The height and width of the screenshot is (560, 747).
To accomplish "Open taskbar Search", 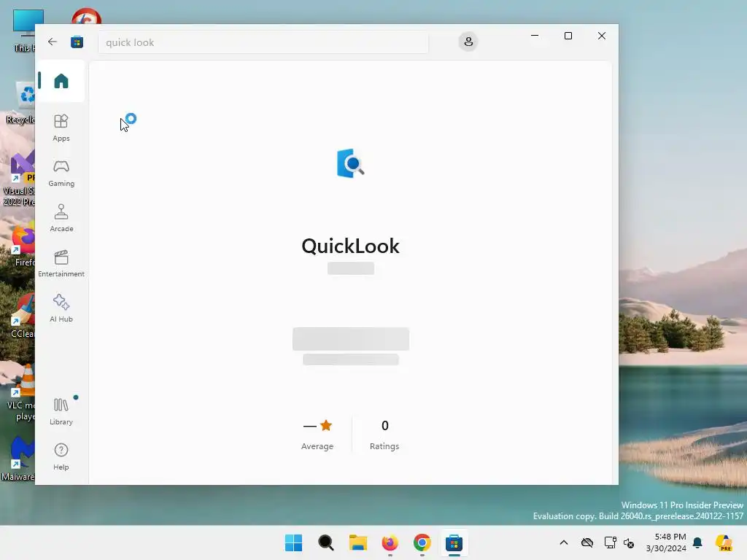I will pyautogui.click(x=326, y=542).
